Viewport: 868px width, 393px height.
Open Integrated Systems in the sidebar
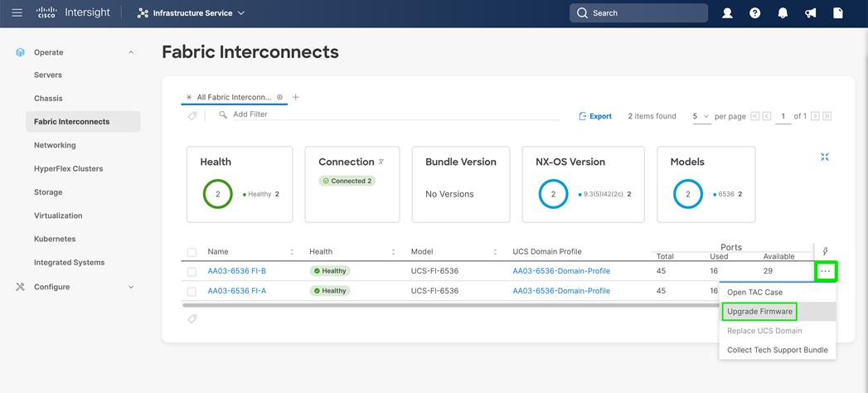(69, 262)
